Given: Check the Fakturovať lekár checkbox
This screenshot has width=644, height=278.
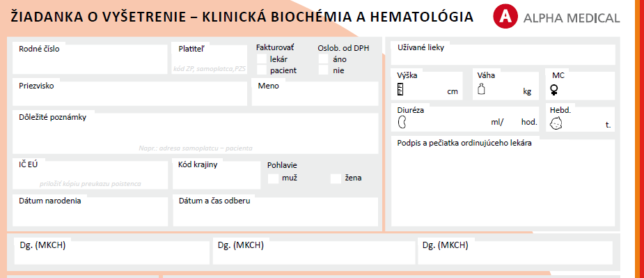Looking at the screenshot, I should [x=262, y=59].
